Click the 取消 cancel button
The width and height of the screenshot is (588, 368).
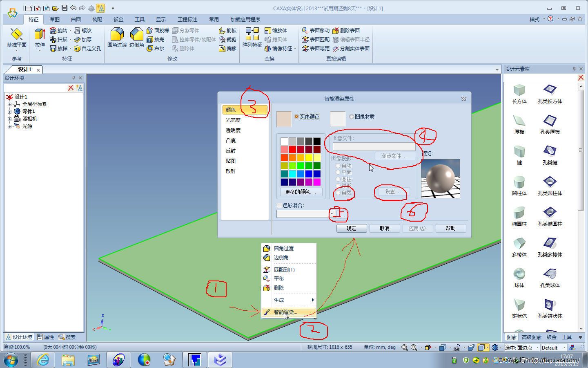(x=385, y=228)
